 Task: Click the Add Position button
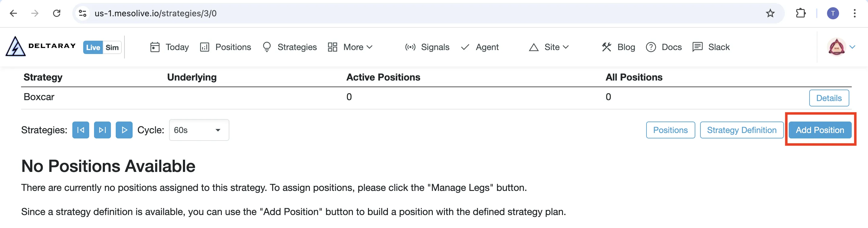[x=820, y=130]
